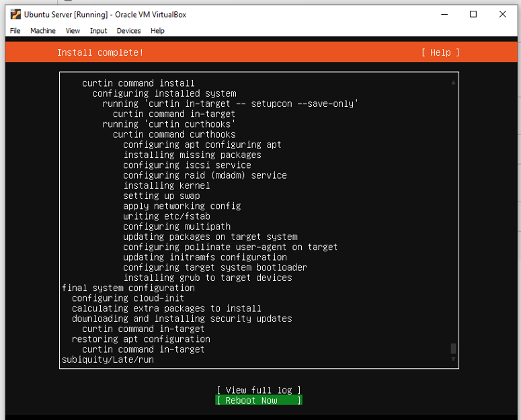
Task: Minimize the VirtualBox VM window
Action: [x=443, y=14]
